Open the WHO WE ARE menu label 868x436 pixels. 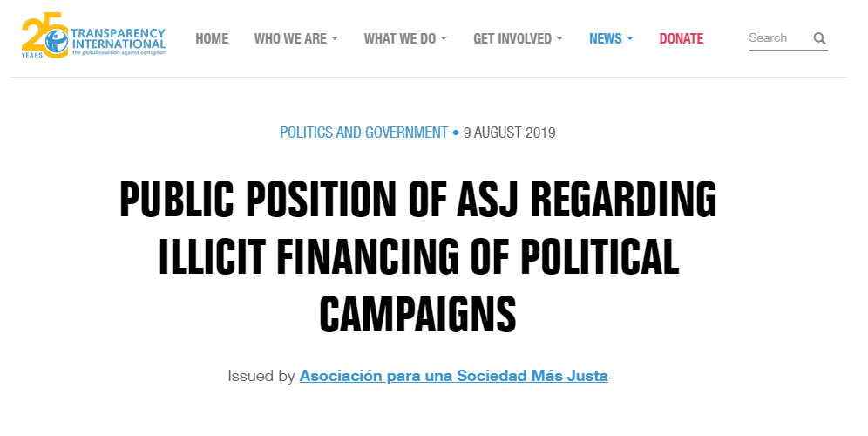tap(290, 38)
